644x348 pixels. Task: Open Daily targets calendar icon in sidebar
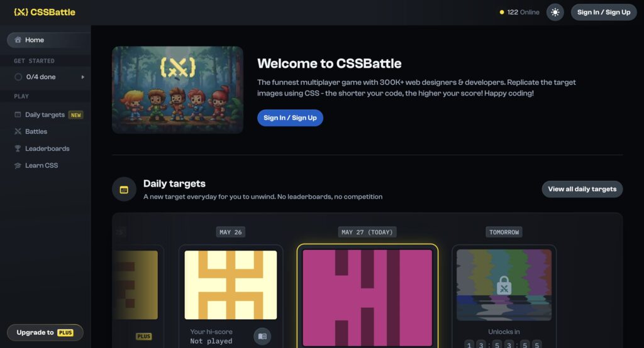[x=18, y=114]
